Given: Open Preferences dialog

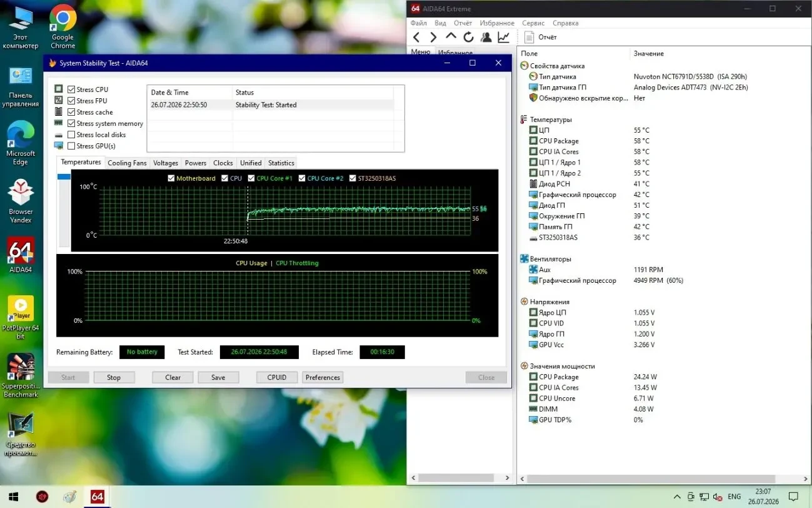Looking at the screenshot, I should click(x=323, y=377).
